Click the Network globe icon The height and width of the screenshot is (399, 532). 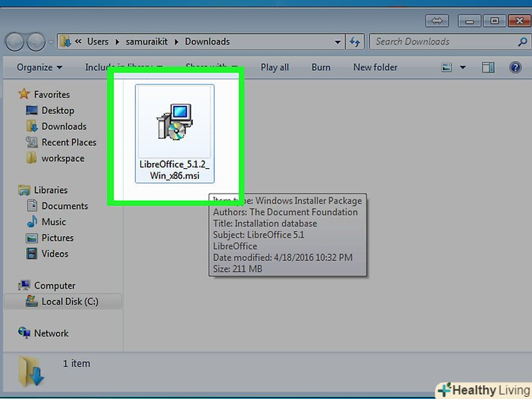(x=23, y=332)
